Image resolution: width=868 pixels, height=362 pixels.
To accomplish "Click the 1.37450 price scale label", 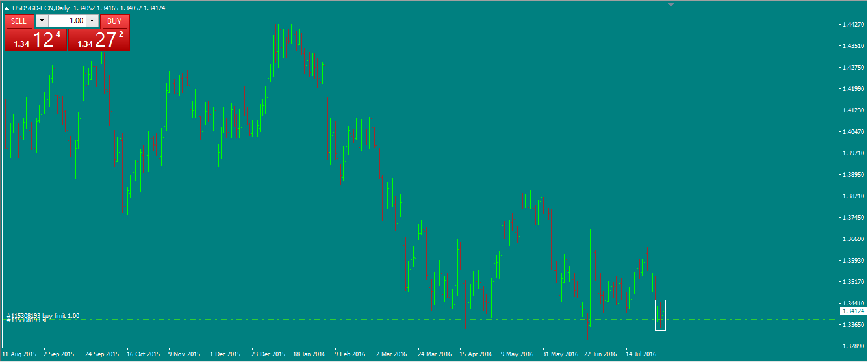I will [853, 218].
